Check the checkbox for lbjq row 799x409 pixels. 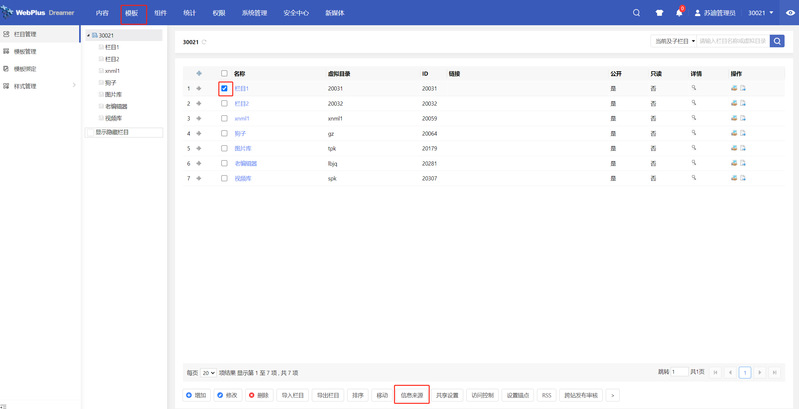[x=224, y=163]
